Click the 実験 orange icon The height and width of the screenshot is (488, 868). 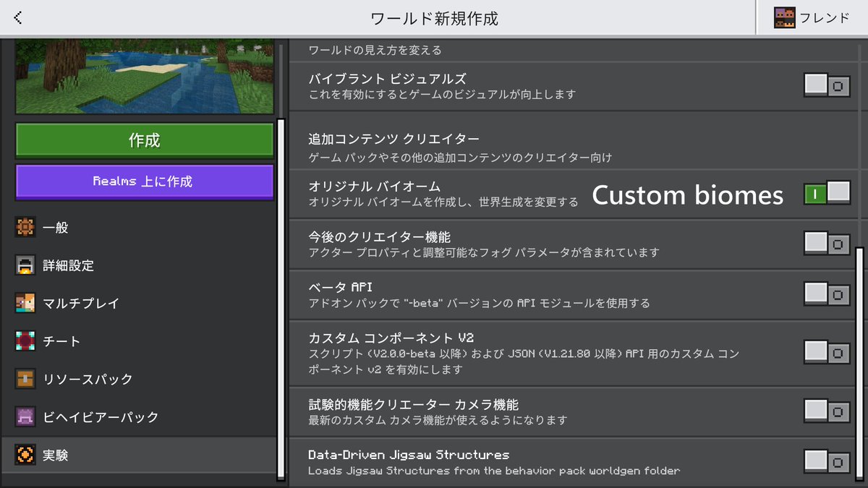click(25, 455)
